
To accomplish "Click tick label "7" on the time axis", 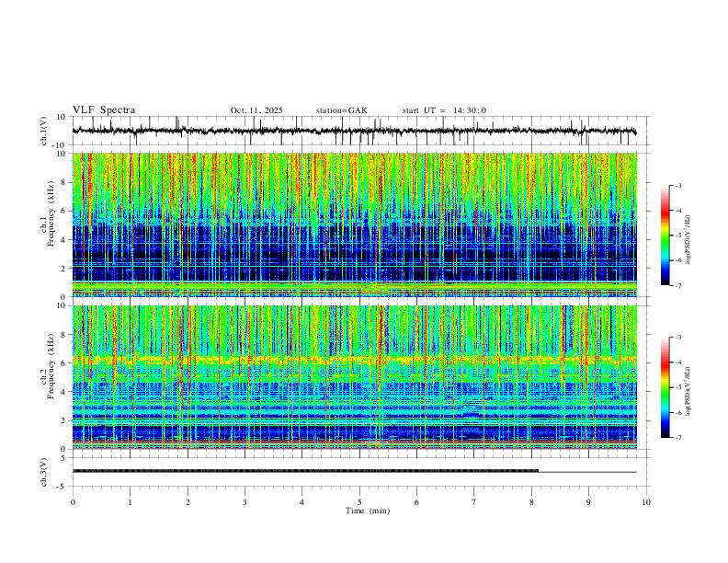I will point(474,502).
